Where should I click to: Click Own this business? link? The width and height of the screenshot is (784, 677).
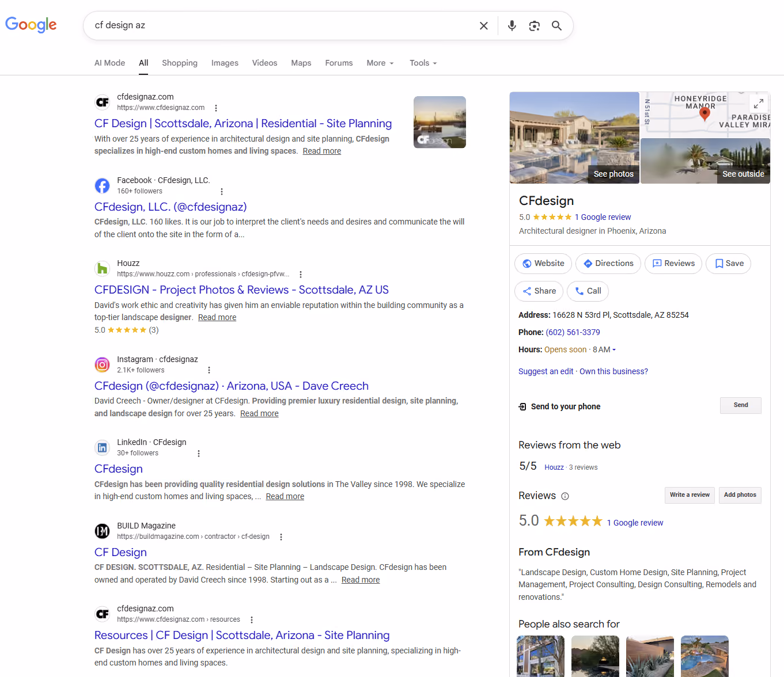613,372
